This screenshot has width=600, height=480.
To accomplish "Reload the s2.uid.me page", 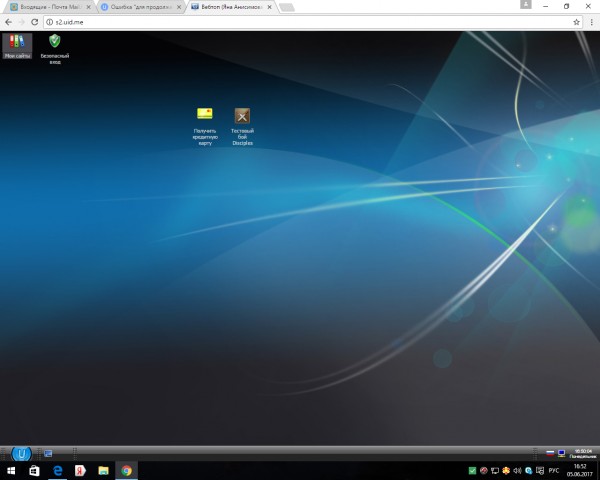I will click(34, 22).
